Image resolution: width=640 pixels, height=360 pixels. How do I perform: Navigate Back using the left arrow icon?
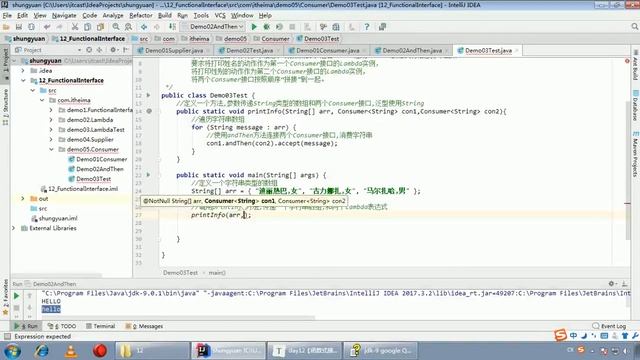coord(144,27)
